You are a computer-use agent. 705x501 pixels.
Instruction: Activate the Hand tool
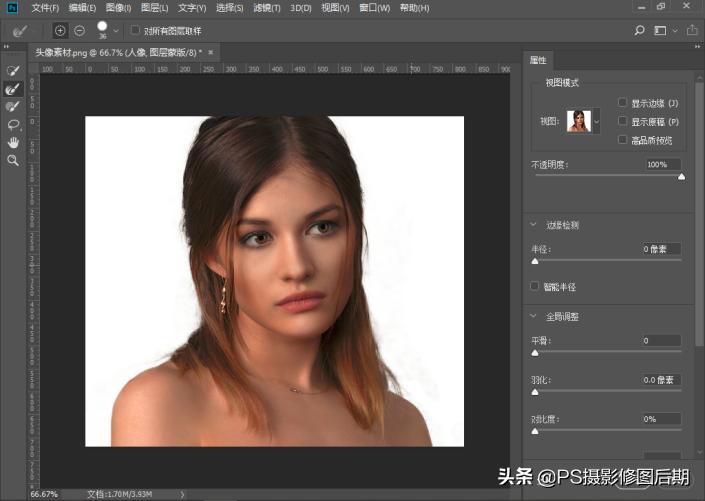(x=13, y=142)
